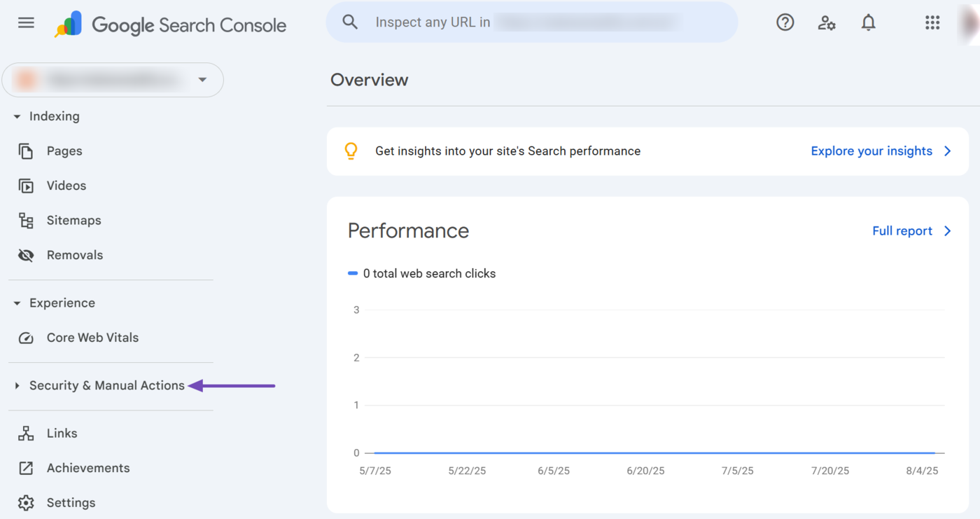Screen dimensions: 980x519
Task: Open the notifications bell
Action: pos(868,23)
